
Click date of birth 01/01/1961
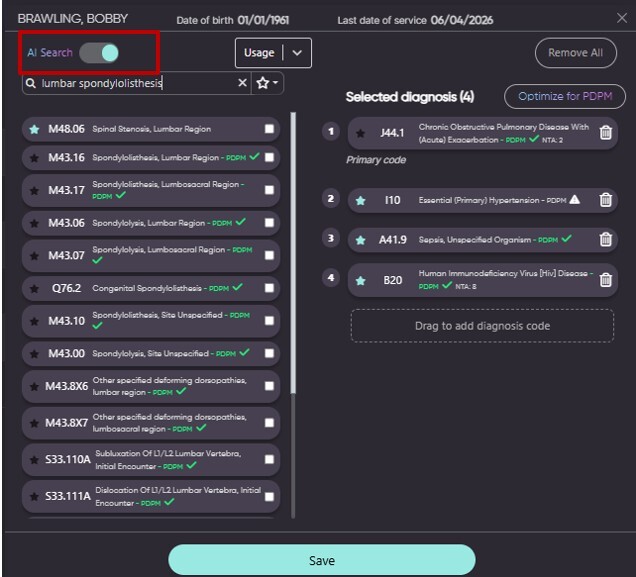click(x=263, y=20)
